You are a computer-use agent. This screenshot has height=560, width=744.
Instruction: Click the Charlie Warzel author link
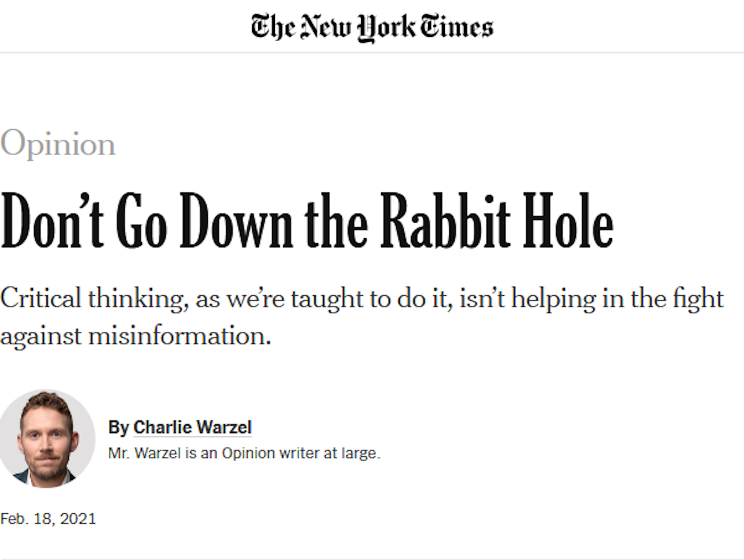193,427
